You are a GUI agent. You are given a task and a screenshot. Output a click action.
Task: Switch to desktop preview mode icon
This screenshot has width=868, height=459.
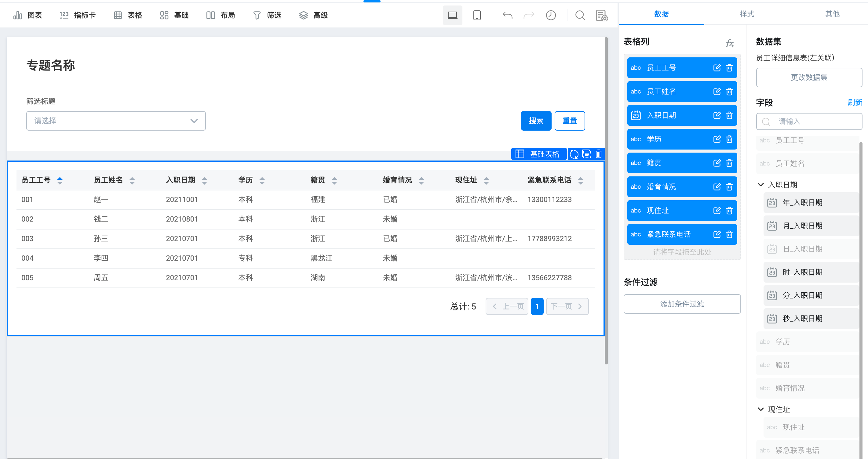[452, 15]
